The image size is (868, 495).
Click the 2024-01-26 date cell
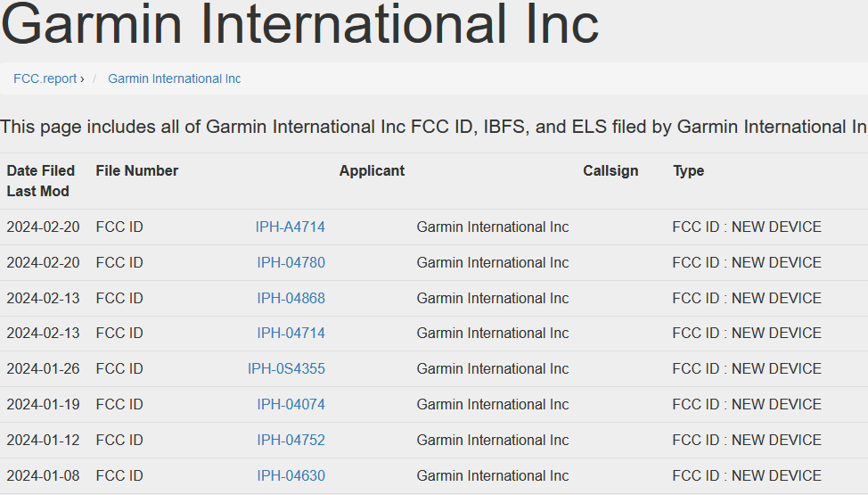click(43, 369)
